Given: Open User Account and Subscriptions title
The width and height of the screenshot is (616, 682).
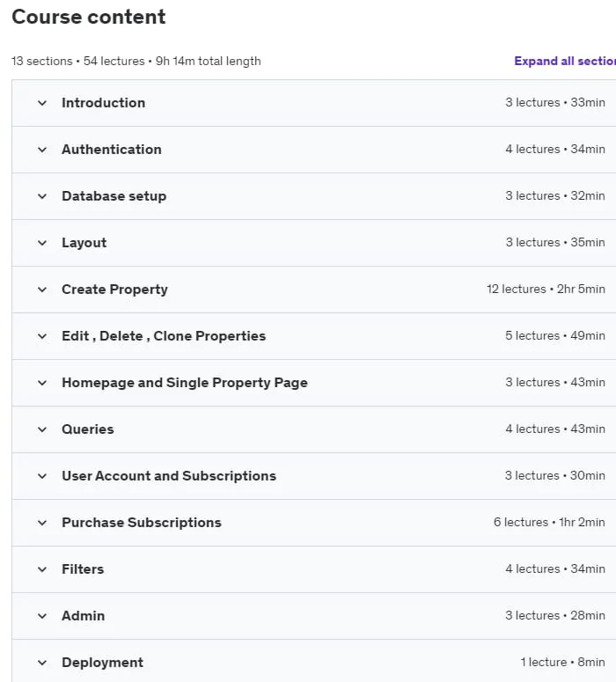Looking at the screenshot, I should [169, 476].
